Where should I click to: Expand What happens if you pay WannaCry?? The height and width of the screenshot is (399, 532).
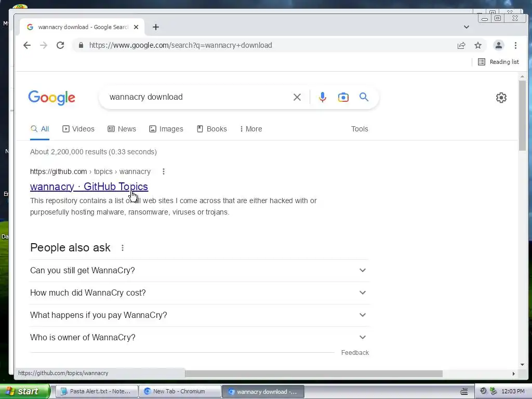click(199, 315)
